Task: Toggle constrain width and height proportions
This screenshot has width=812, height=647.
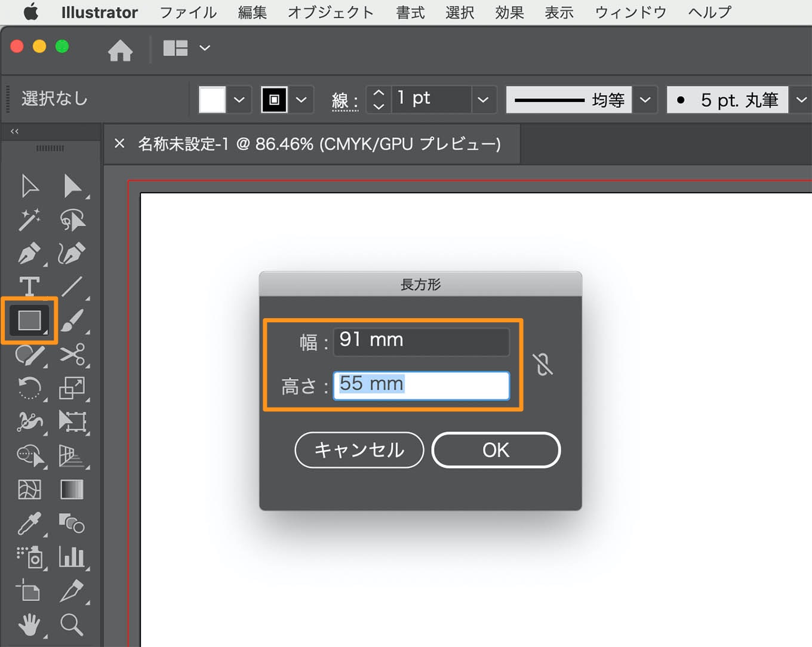Action: click(543, 364)
